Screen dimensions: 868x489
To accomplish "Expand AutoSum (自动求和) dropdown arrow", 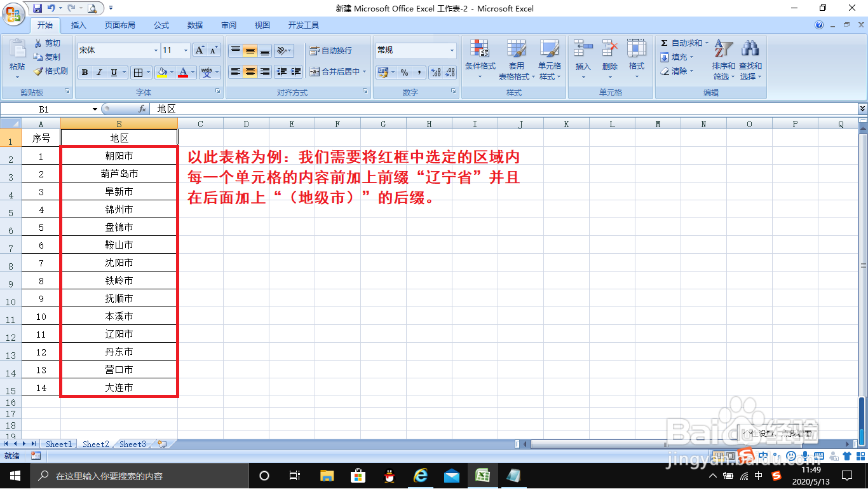I will click(707, 43).
